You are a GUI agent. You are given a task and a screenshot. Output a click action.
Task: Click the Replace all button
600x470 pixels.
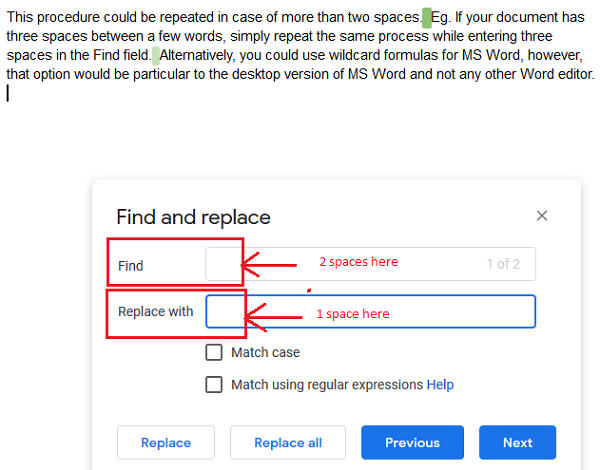coord(288,443)
